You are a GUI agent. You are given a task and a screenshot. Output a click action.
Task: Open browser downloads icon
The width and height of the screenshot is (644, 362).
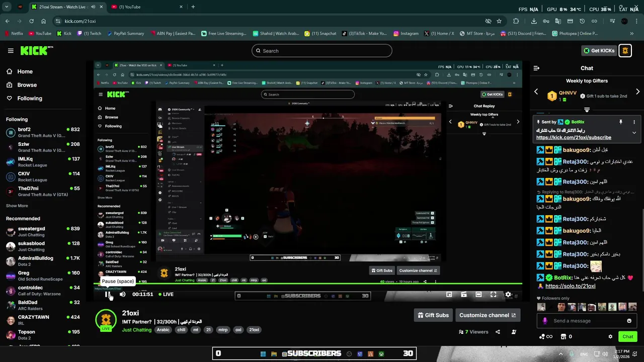tap(534, 21)
